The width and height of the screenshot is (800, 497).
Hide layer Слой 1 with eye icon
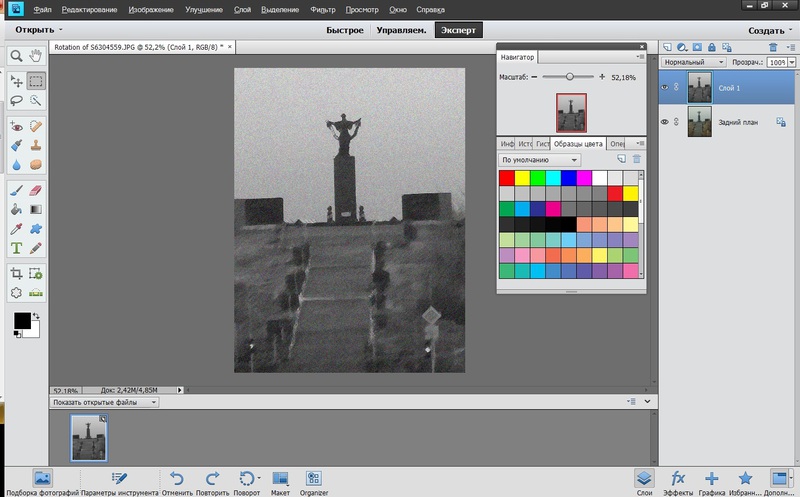665,87
